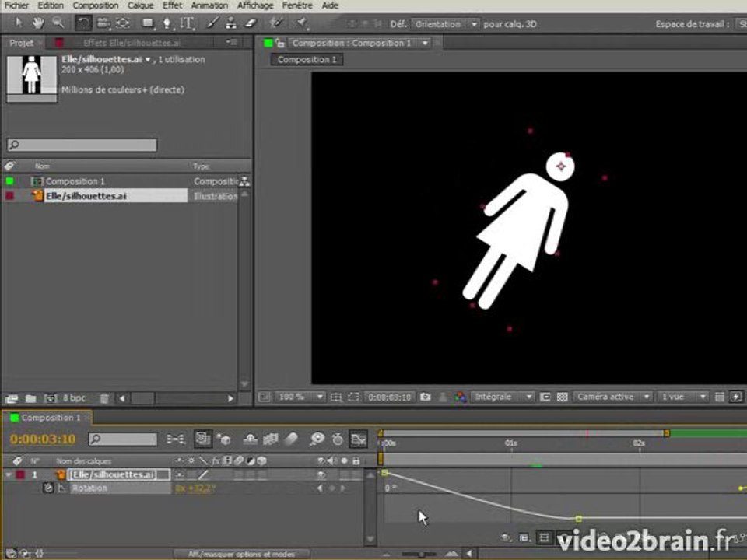The width and height of the screenshot is (747, 560).
Task: Open the Composition 1 viewer dropdown arrow
Action: point(425,43)
